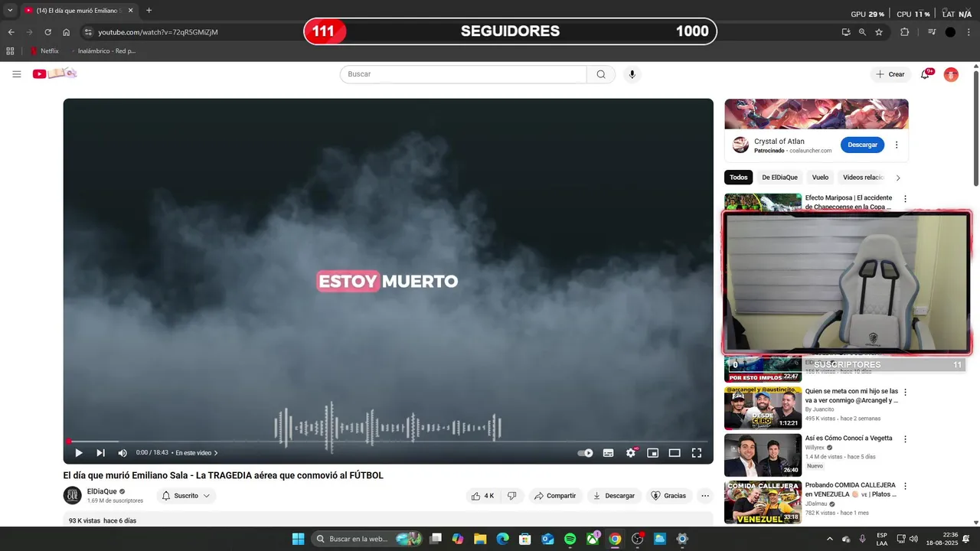Select the Vuelo filter chip

[820, 178]
